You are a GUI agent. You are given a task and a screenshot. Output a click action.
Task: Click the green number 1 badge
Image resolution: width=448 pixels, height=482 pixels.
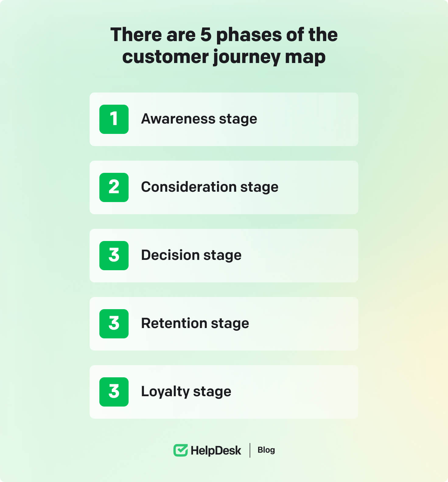(x=114, y=119)
